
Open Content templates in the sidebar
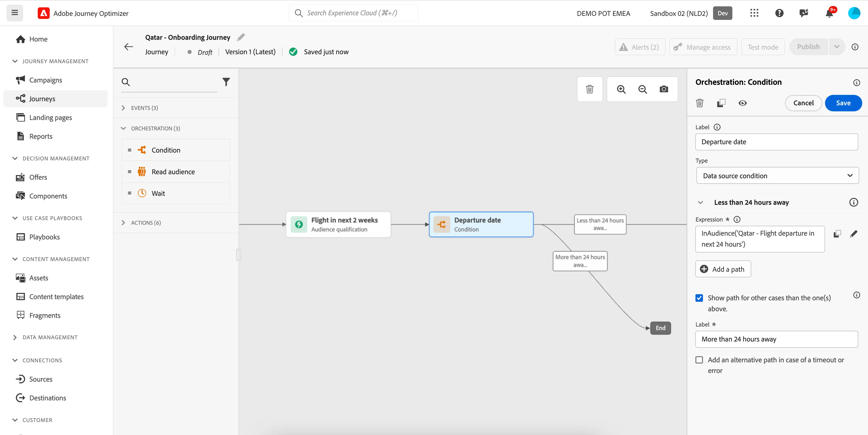pyautogui.click(x=56, y=297)
